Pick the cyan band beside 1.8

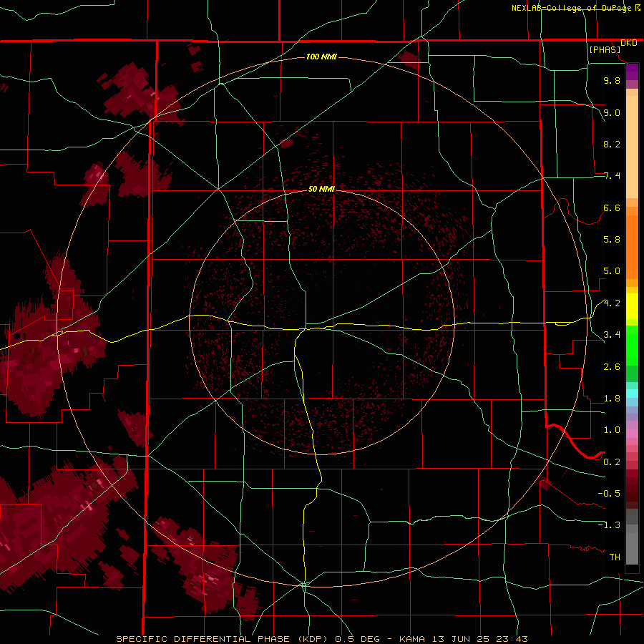coord(632,394)
